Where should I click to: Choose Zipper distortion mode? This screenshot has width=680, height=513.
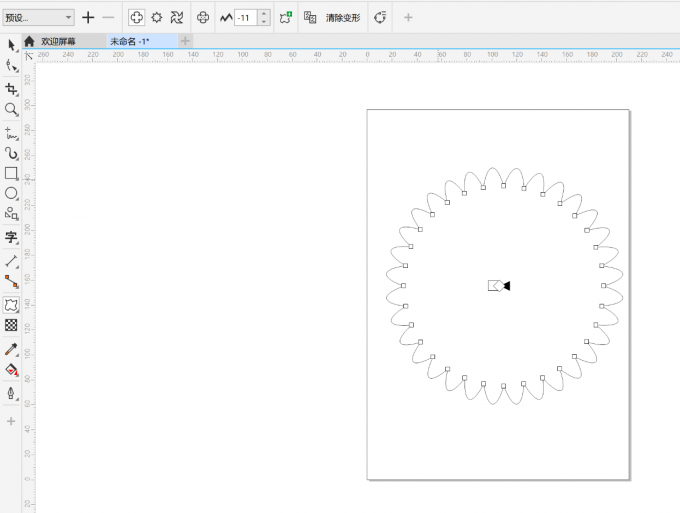pos(157,17)
